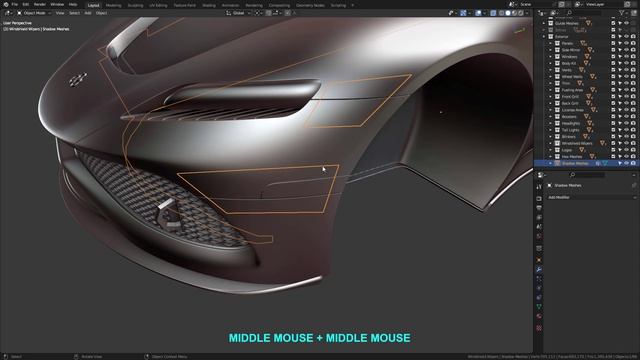The image size is (640, 360).
Task: Switch to material preview shading
Action: [x=514, y=13]
